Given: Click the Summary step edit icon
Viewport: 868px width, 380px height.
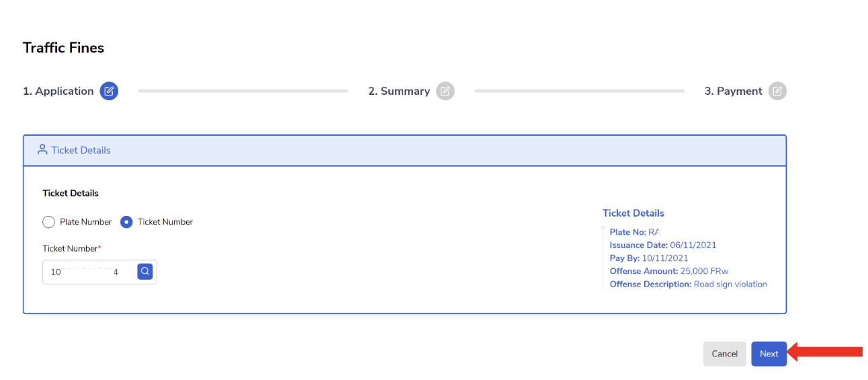Looking at the screenshot, I should [445, 91].
